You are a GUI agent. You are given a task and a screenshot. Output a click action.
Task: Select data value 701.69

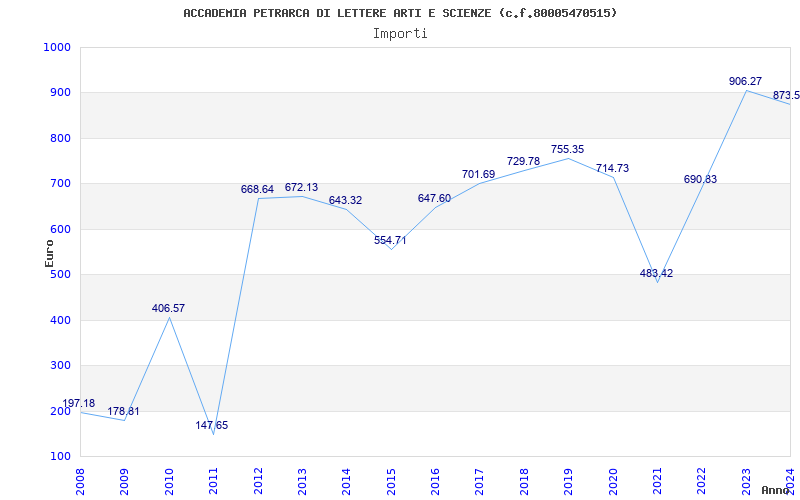click(x=479, y=174)
